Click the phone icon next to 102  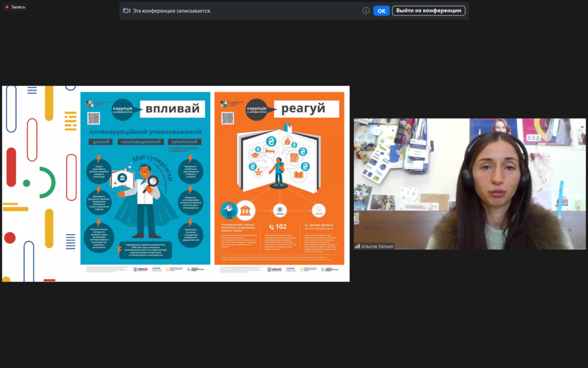click(x=272, y=227)
